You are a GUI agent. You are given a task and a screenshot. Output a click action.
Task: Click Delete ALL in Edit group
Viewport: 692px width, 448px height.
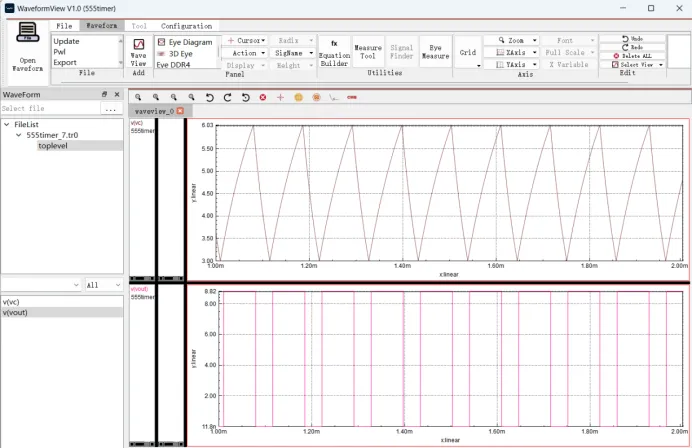coord(632,56)
